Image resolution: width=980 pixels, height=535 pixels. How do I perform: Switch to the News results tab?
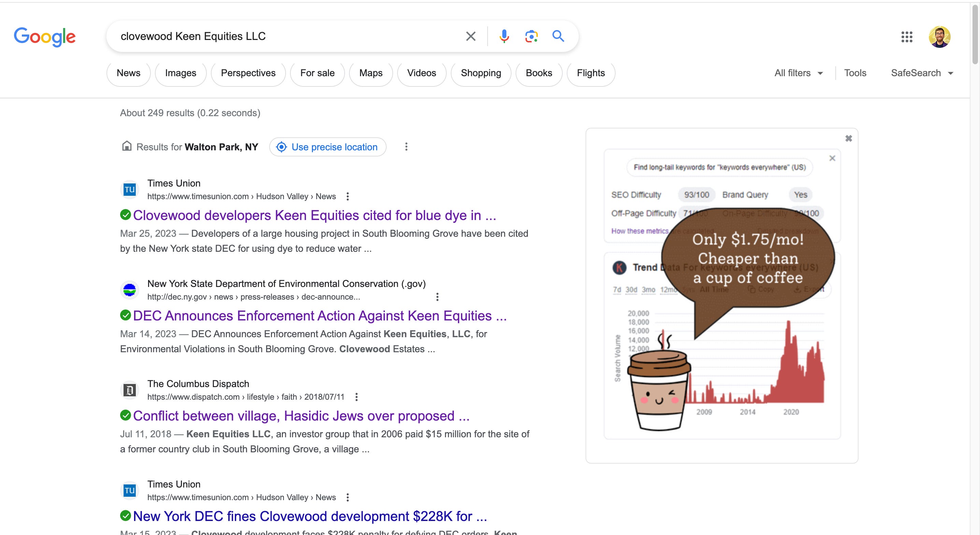click(x=128, y=73)
